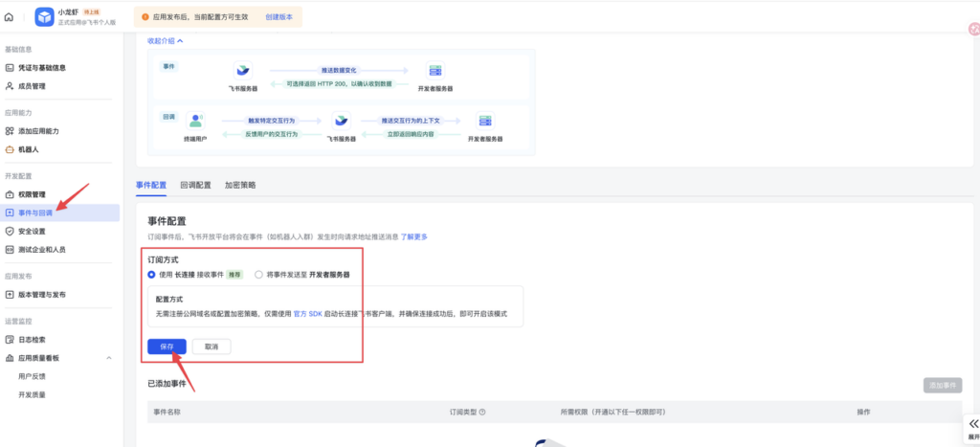The image size is (980, 447).
Task: Select 将事件发送至开发者服务器 radio option
Action: tap(258, 274)
